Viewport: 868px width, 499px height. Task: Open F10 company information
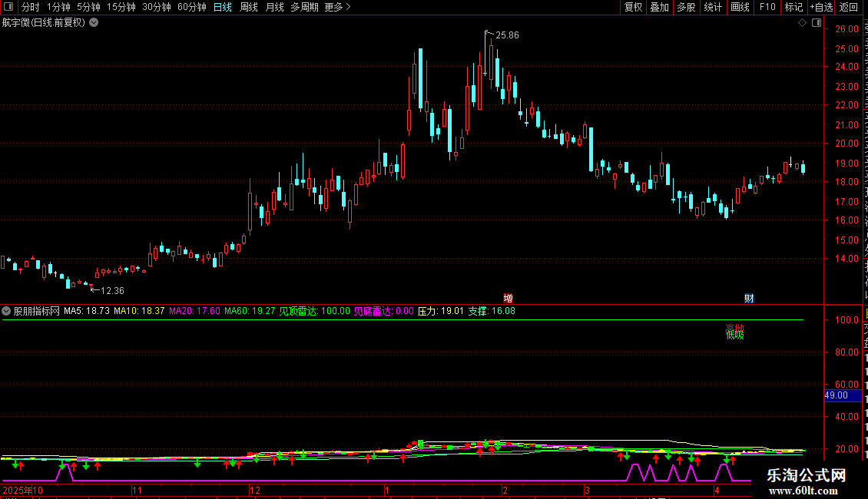[767, 7]
